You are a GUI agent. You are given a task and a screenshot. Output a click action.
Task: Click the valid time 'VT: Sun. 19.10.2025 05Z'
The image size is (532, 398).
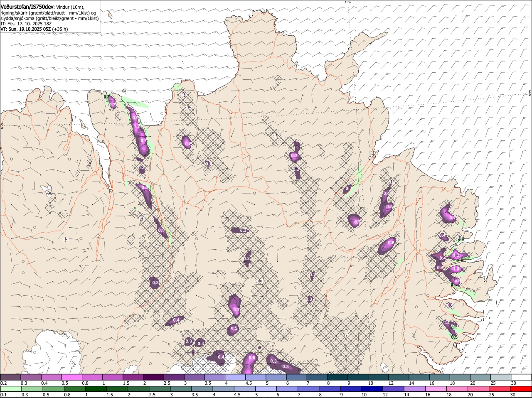tap(26, 29)
